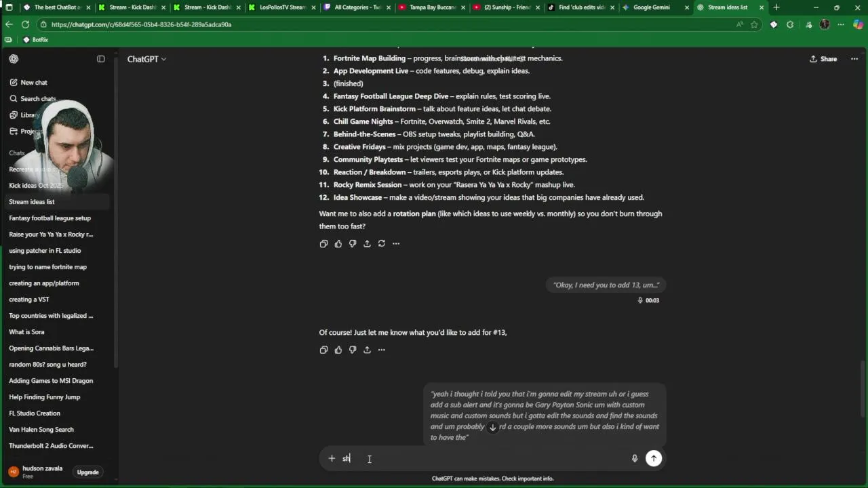
Task: Share the 'Of course!' reply icon
Action: (x=367, y=350)
